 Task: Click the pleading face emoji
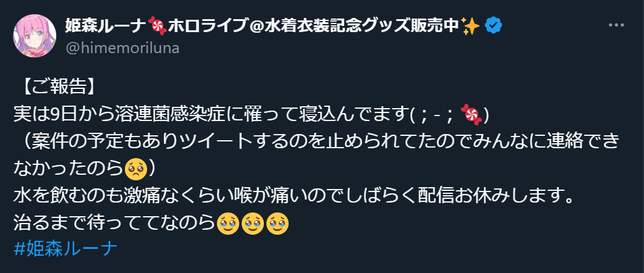coord(135,169)
